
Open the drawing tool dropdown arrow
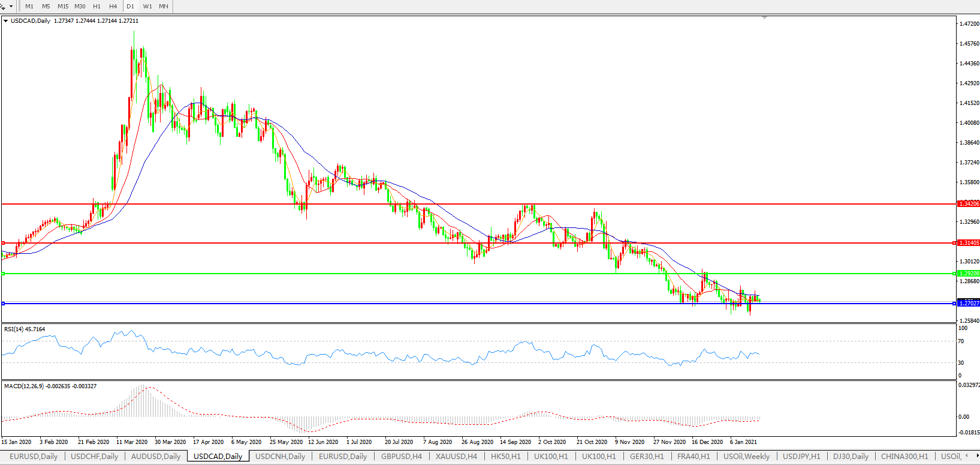(11, 7)
